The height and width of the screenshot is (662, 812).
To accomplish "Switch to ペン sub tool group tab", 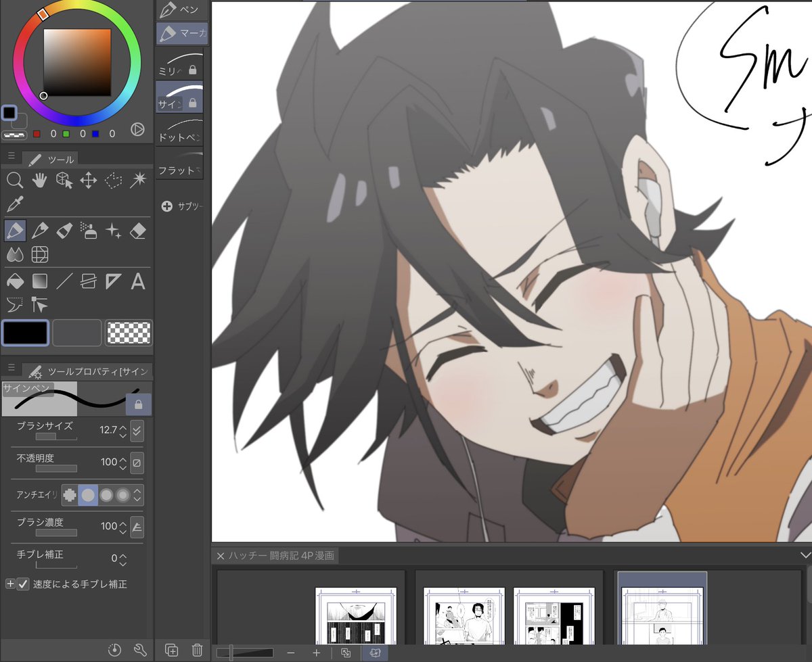I will pos(182,9).
